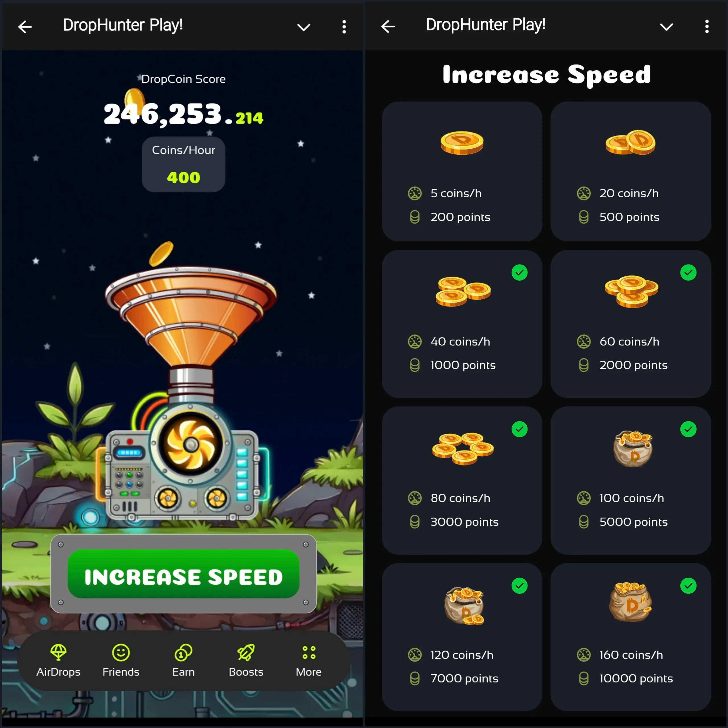Click the back arrow on left screen
This screenshot has height=728, width=728.
24,26
